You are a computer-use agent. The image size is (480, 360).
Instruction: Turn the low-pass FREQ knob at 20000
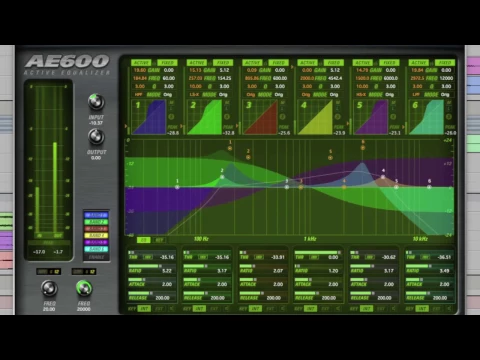click(84, 288)
